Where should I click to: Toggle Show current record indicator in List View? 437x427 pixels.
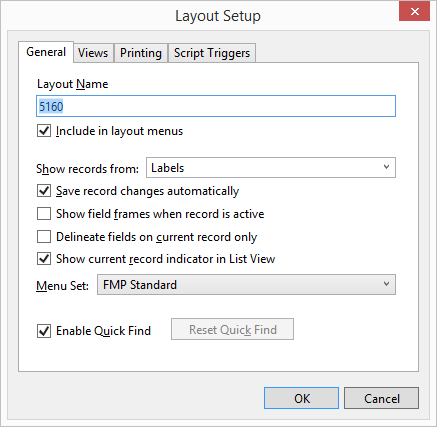tap(44, 259)
